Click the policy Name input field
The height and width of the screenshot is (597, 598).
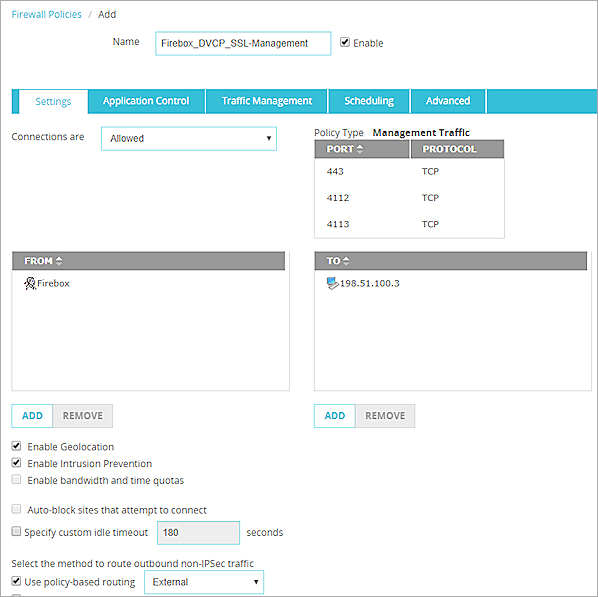pos(243,43)
